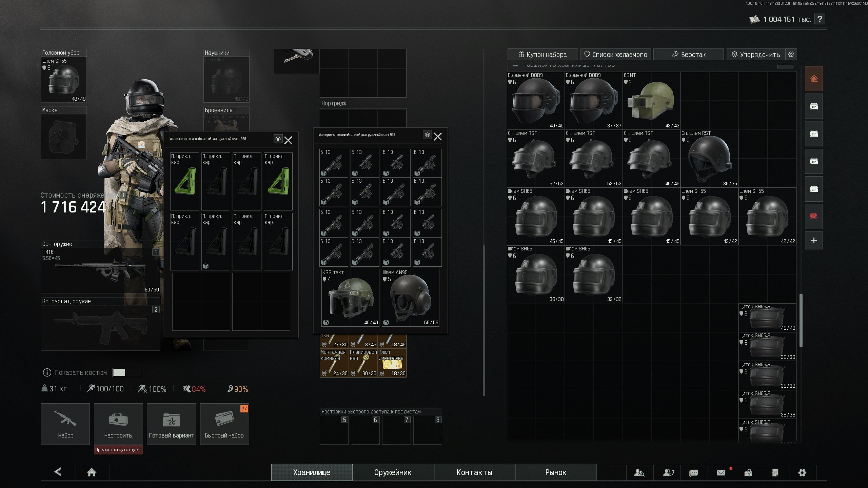
Task: Open the Верстак workbench
Action: coord(688,55)
